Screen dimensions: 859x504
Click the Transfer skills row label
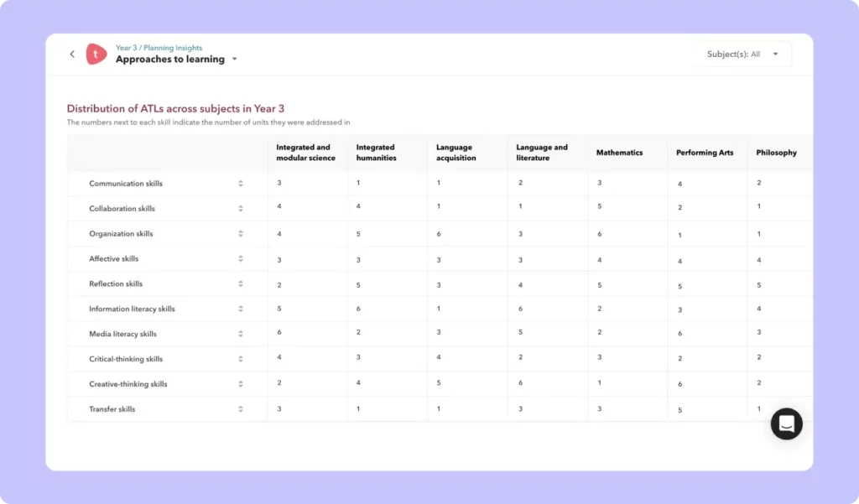[x=112, y=409]
